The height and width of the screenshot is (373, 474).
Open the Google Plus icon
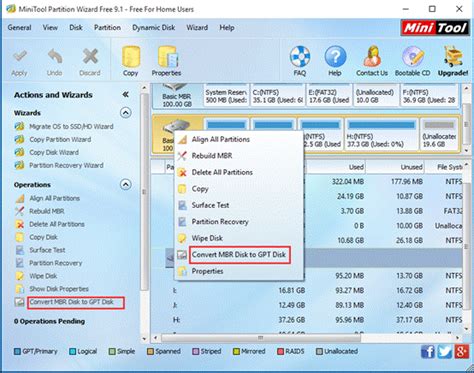click(x=462, y=351)
